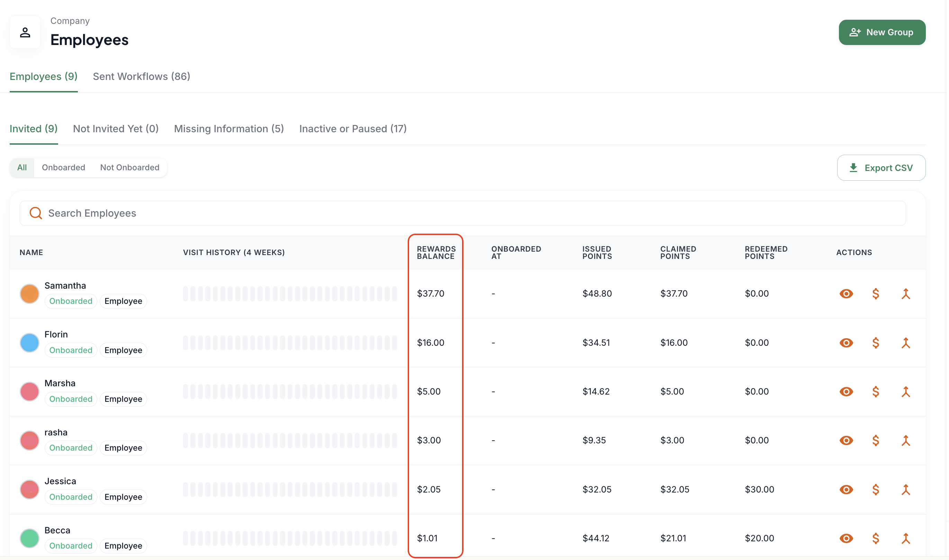Open Florin's eye view icon
This screenshot has width=949, height=560.
(846, 343)
